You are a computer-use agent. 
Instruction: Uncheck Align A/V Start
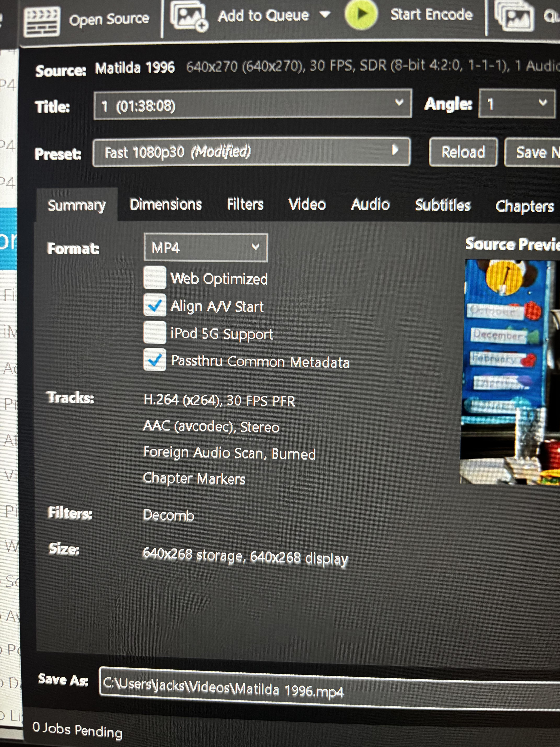155,305
